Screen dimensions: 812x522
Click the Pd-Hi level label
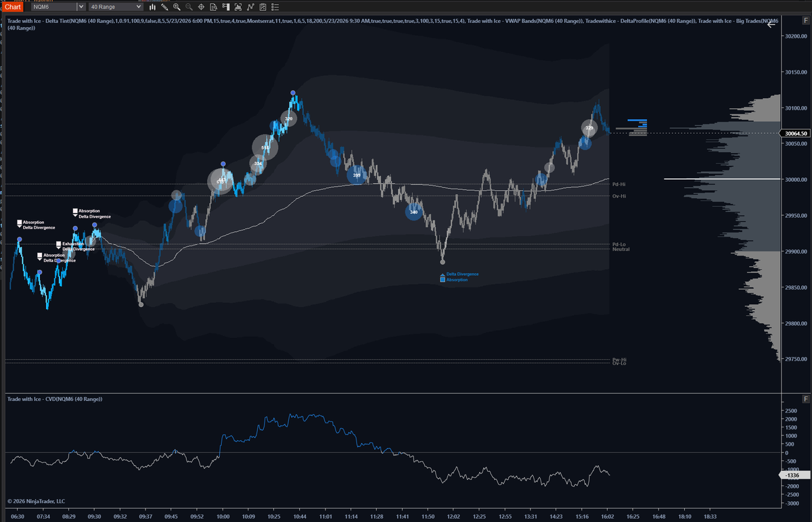pyautogui.click(x=618, y=184)
